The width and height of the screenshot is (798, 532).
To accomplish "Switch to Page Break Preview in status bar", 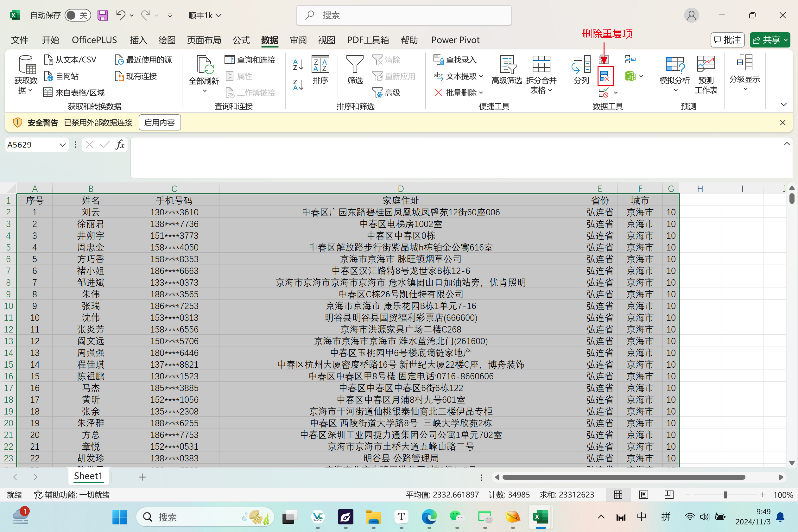I will click(669, 495).
